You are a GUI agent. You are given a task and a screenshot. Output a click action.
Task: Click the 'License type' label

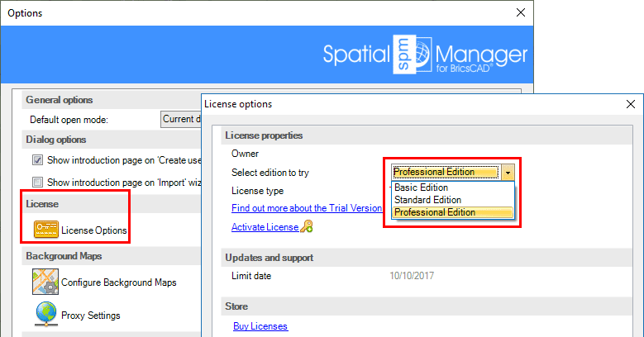click(x=258, y=191)
